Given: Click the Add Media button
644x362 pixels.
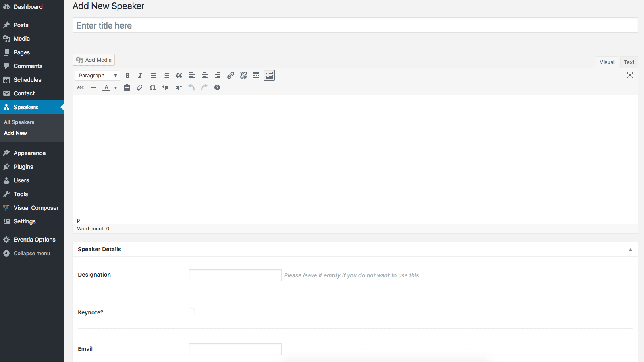Looking at the screenshot, I should pyautogui.click(x=94, y=60).
